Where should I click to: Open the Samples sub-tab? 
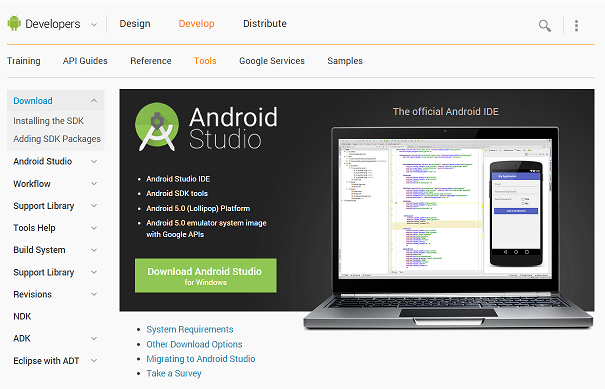345,61
